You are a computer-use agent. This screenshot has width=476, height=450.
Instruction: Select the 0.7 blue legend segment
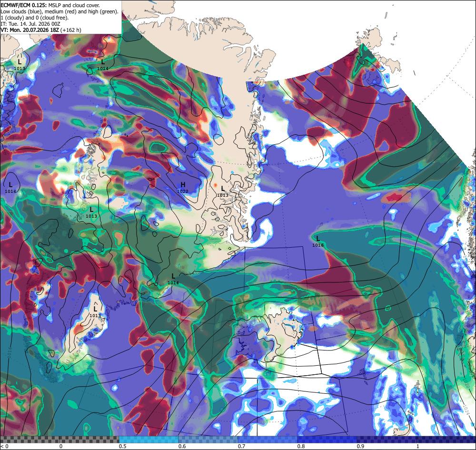[x=268, y=440]
